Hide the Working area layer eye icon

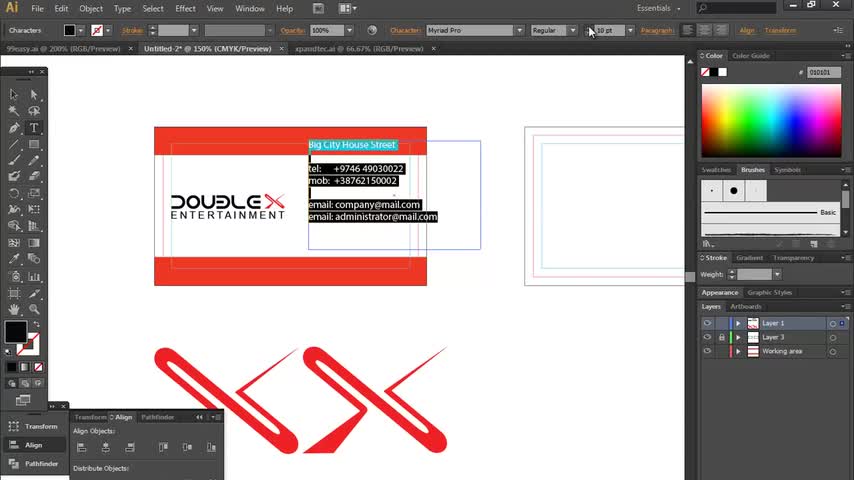707,351
